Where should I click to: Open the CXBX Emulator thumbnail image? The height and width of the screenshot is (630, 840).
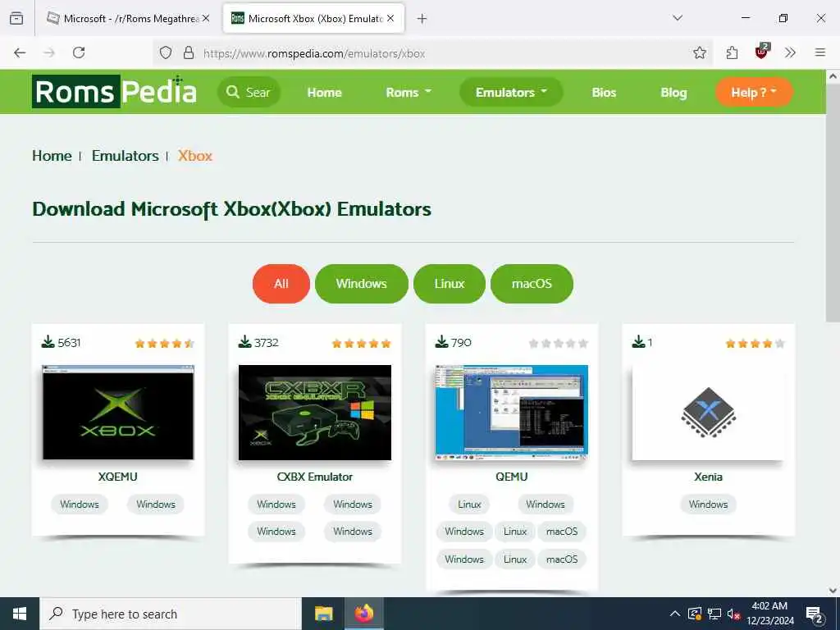tap(315, 413)
